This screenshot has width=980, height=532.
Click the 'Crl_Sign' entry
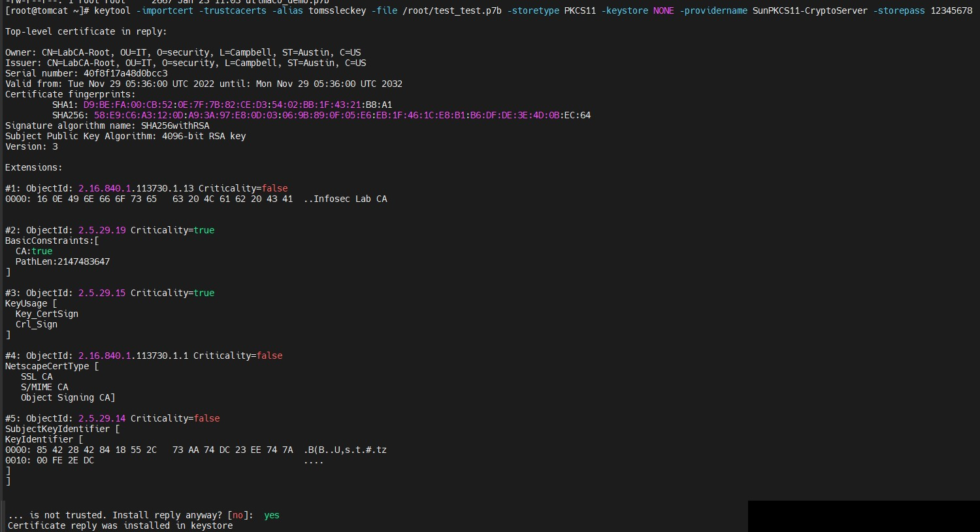37,324
